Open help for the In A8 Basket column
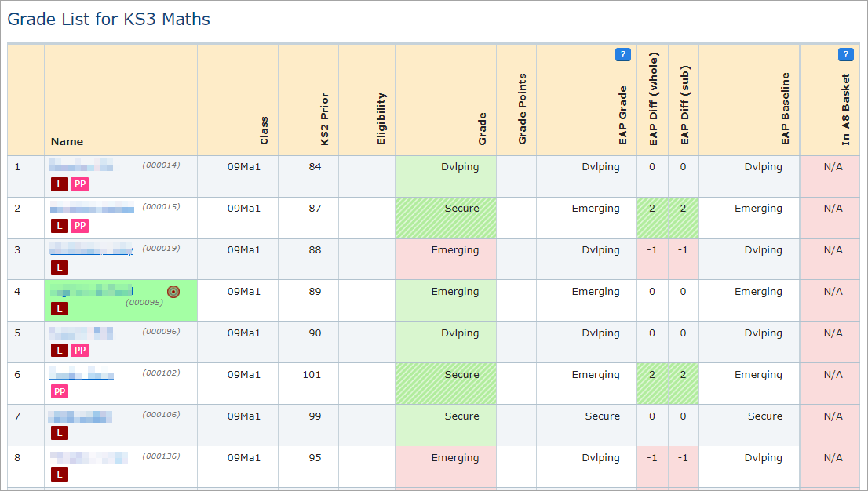Image resolution: width=868 pixels, height=491 pixels. (x=846, y=54)
